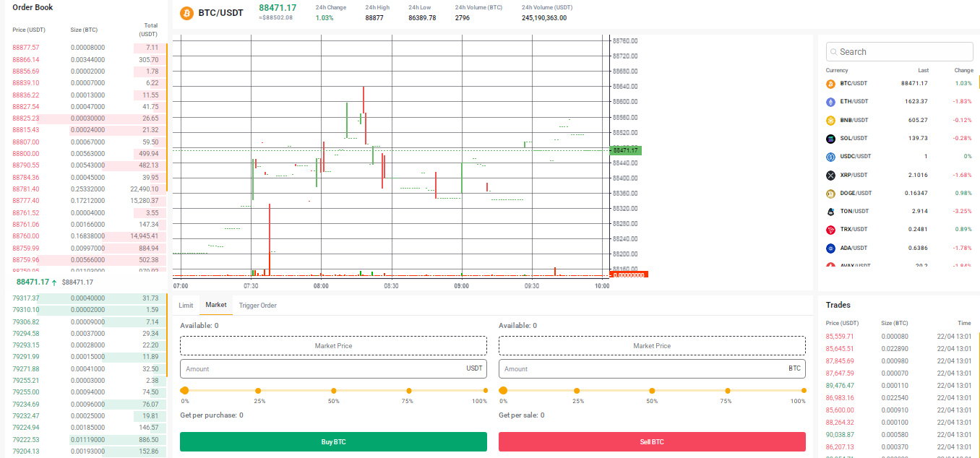Click the TRX coin icon
The image size is (980, 458).
tap(830, 230)
